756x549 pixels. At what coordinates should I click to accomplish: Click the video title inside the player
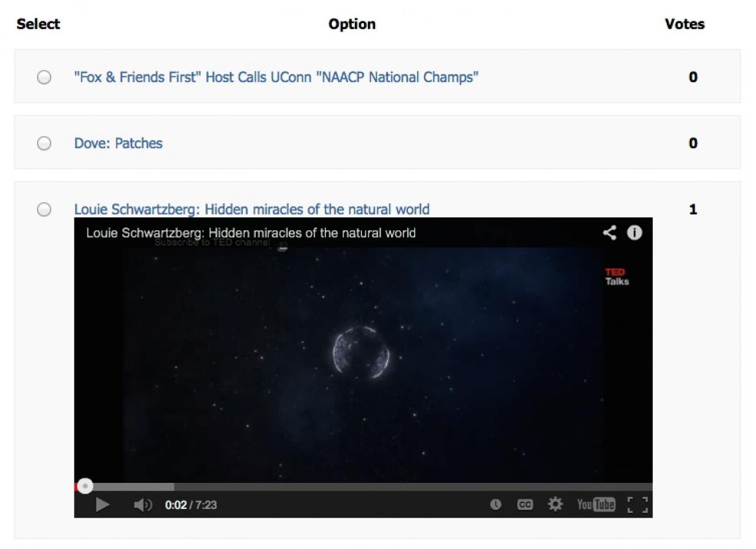coord(251,233)
